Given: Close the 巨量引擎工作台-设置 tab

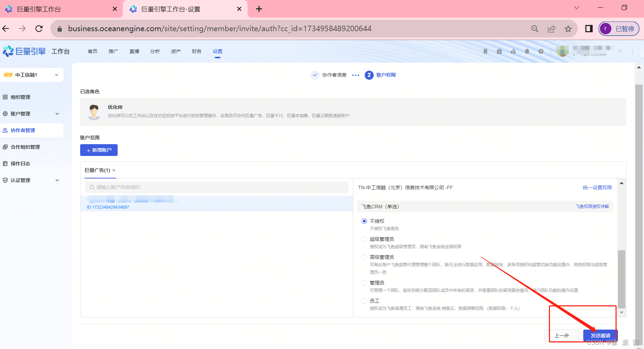Looking at the screenshot, I should click(239, 9).
